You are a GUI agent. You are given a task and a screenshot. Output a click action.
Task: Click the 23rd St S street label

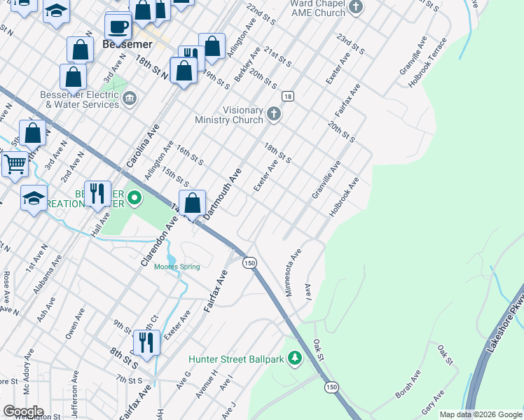point(350,44)
